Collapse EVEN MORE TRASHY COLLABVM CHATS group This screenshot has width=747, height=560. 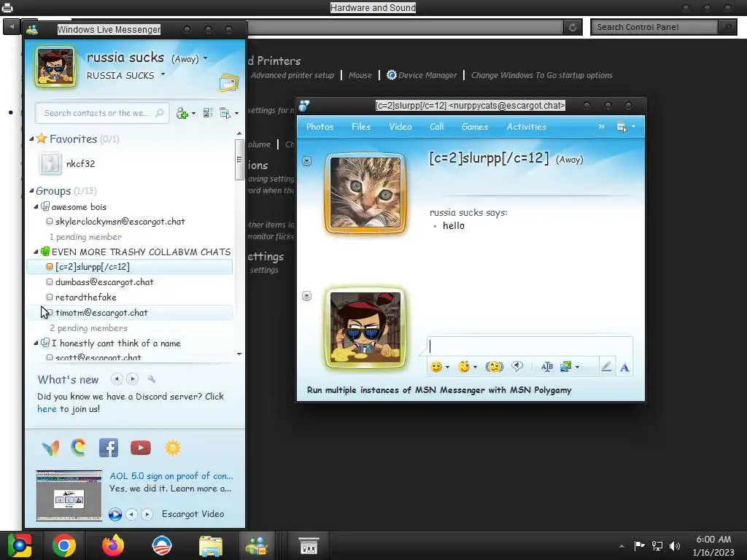tap(36, 252)
